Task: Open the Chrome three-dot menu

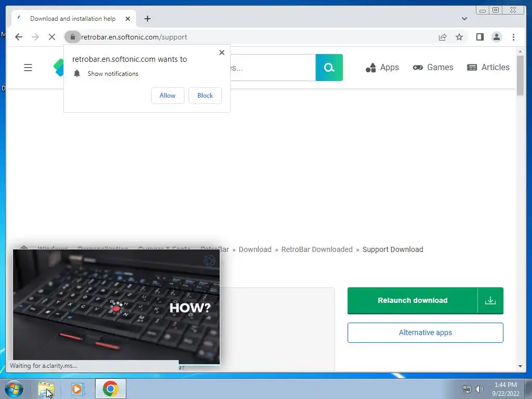Action: pyautogui.click(x=513, y=37)
